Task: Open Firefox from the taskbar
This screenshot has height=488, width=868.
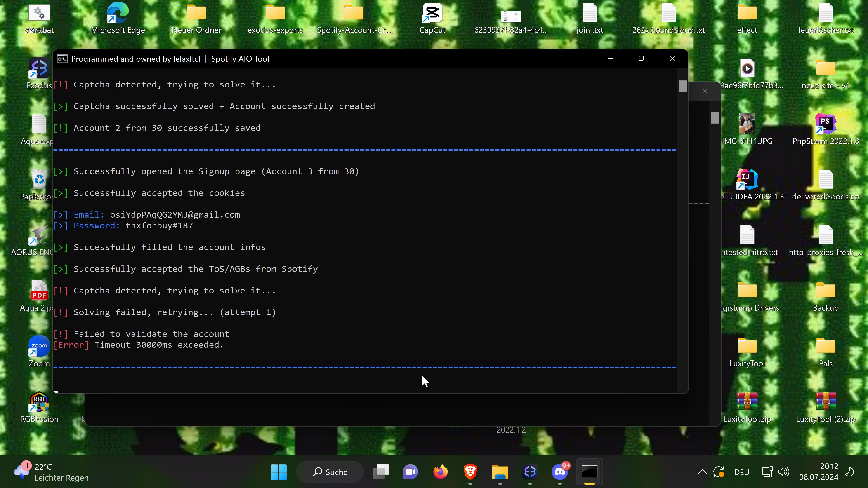Action: (440, 472)
